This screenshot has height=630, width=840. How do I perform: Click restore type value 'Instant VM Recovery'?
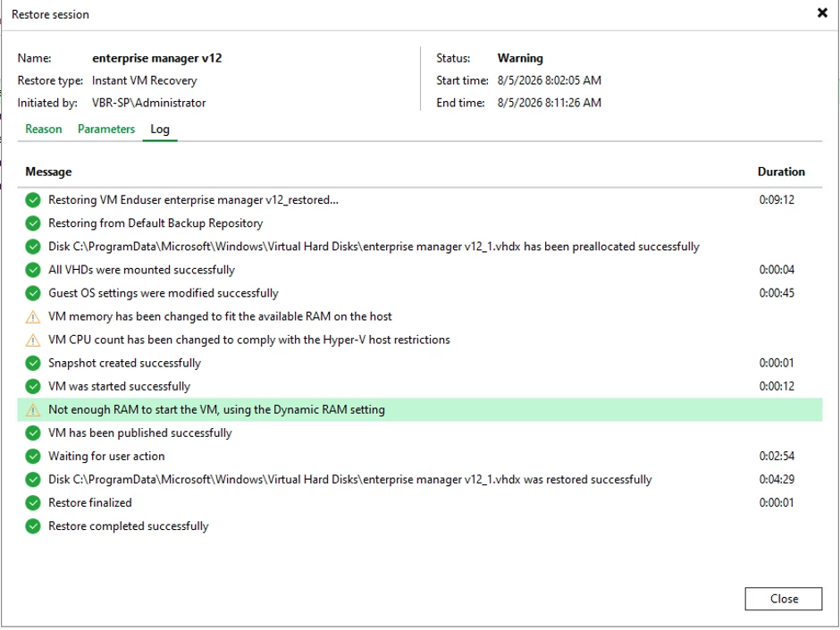[x=145, y=80]
